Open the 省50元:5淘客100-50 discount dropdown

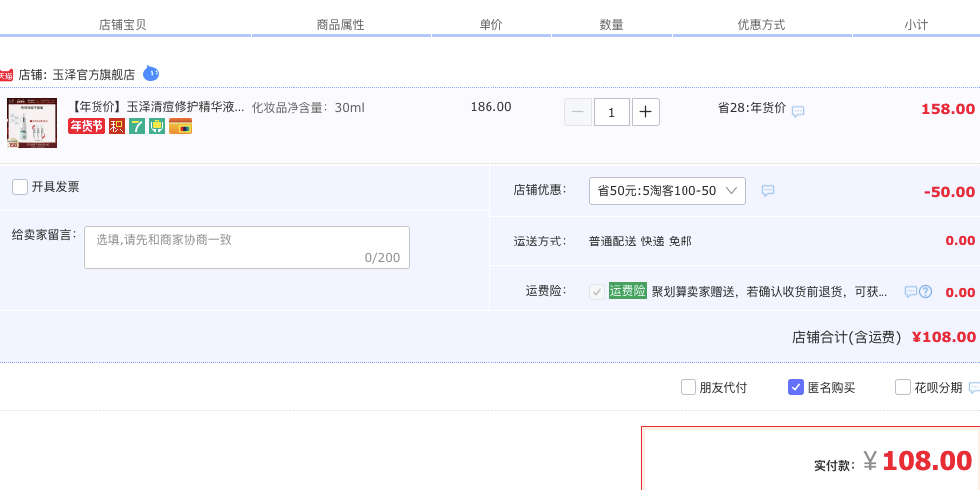[668, 191]
